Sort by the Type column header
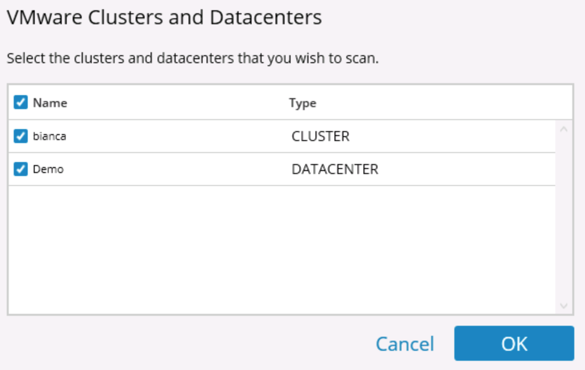This screenshot has height=370, width=585. [303, 103]
